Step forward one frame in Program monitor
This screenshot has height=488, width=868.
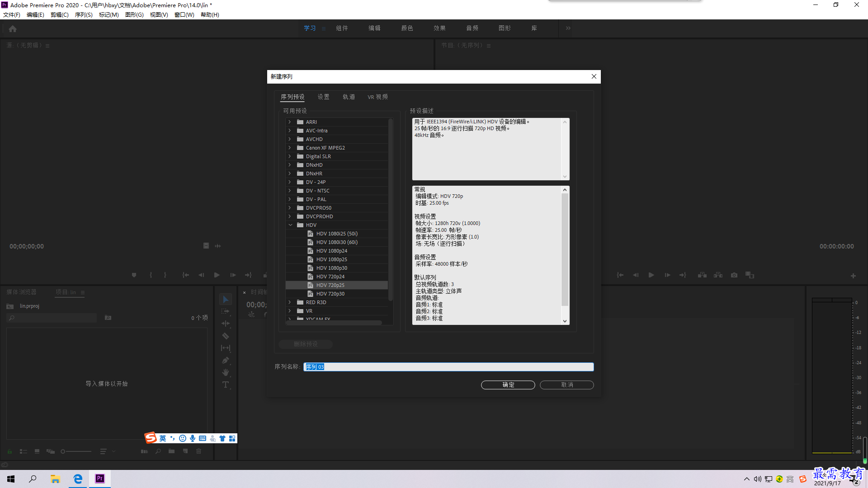(667, 275)
